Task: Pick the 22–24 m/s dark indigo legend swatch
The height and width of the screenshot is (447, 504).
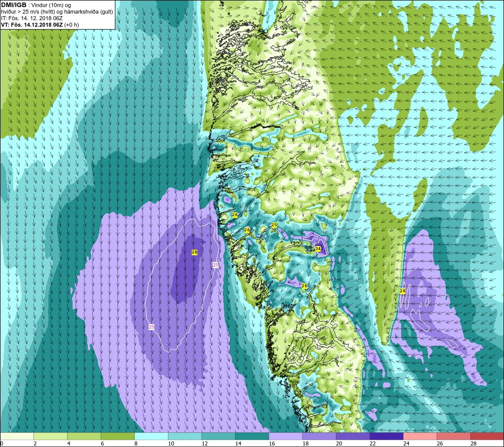Action: click(x=387, y=436)
